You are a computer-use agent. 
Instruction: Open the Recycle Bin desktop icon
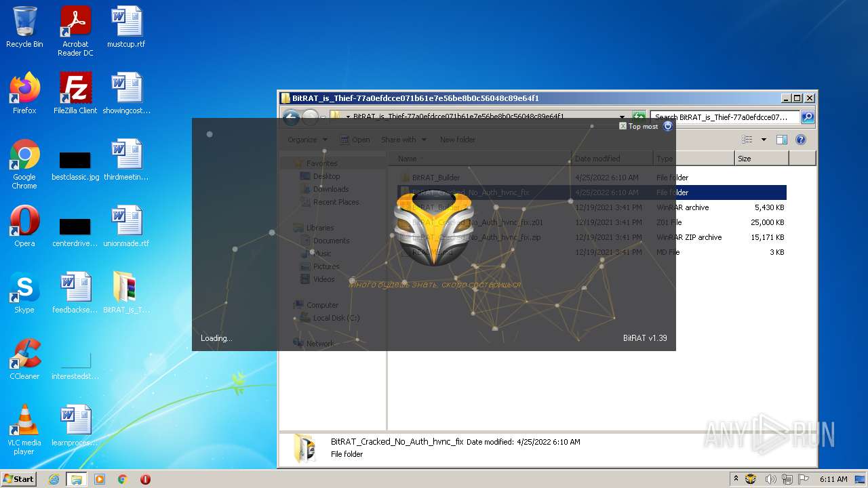click(x=24, y=27)
